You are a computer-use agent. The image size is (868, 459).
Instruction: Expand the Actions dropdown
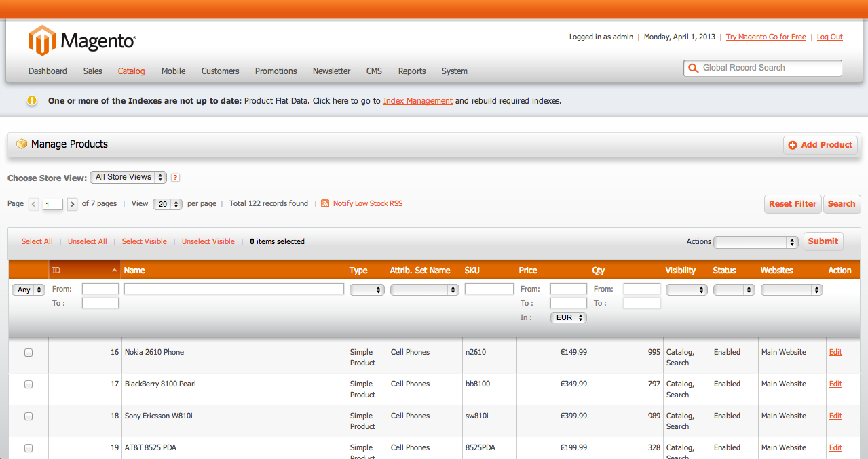(756, 242)
